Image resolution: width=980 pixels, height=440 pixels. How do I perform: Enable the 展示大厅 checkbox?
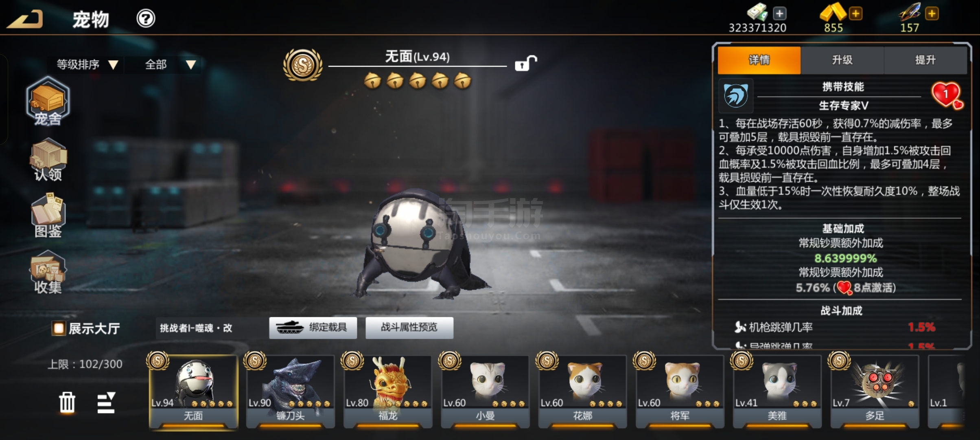click(59, 328)
